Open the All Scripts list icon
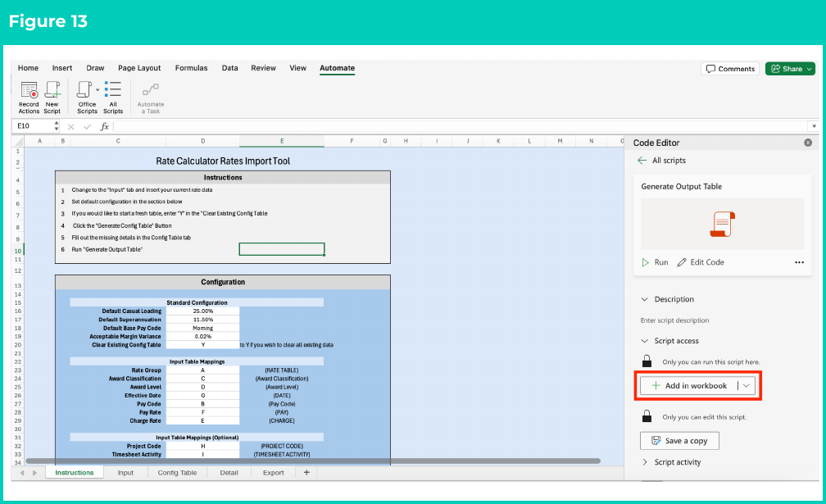 (113, 89)
